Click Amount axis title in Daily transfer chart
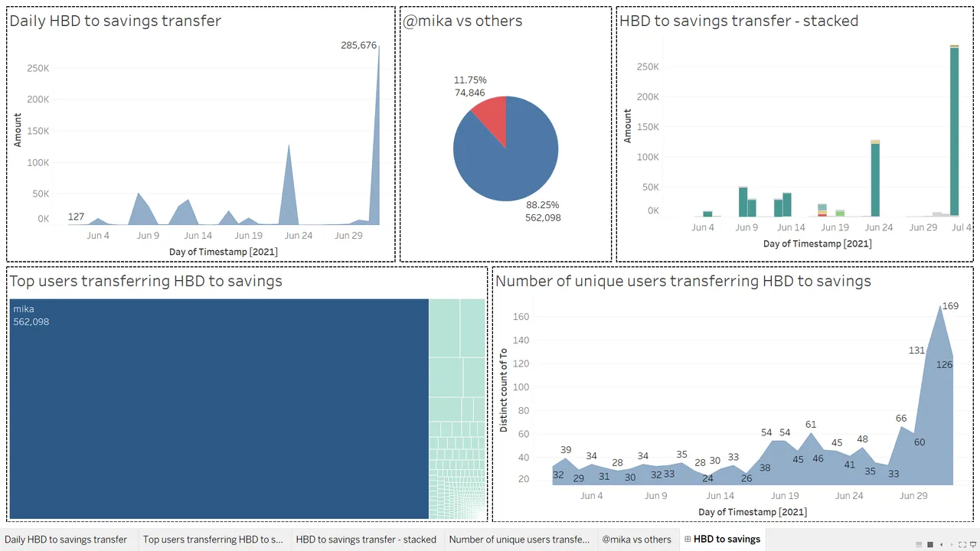Screen dimensions: 980x551 [18, 130]
